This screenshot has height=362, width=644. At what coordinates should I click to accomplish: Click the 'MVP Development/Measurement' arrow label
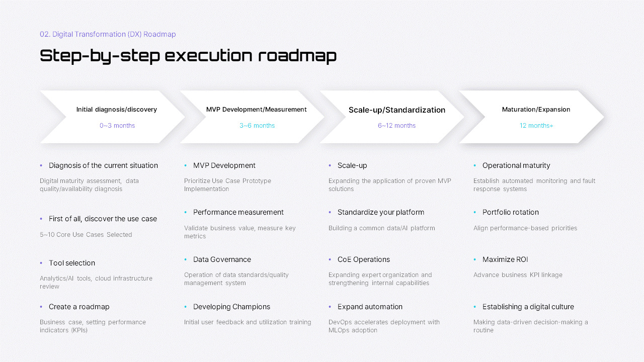[257, 110]
